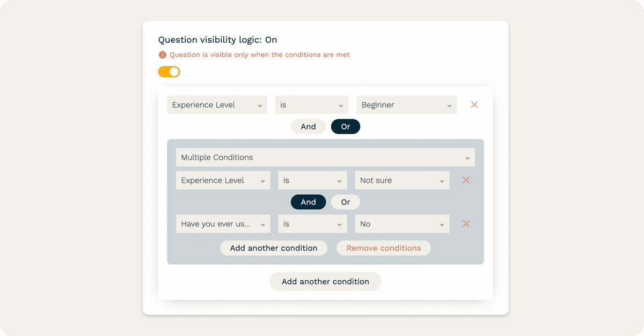
Task: Open the first Experience Level dropdown
Action: point(217,105)
